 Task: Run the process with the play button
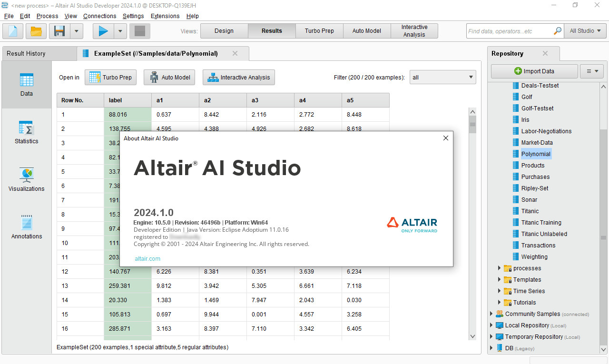pyautogui.click(x=103, y=31)
